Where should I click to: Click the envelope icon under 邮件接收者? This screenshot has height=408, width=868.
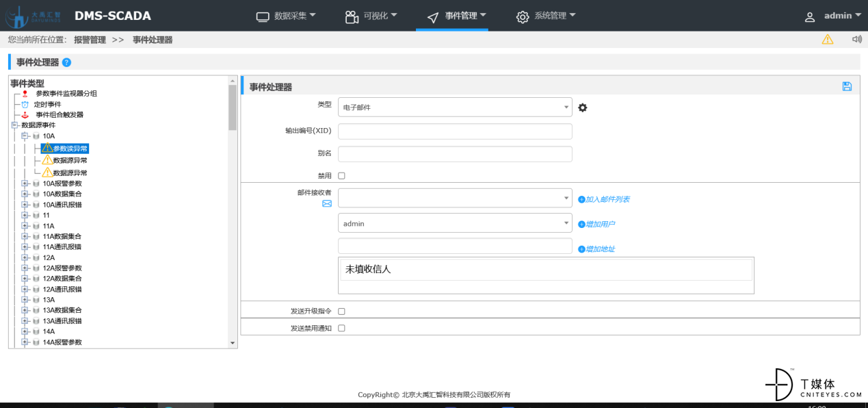pos(327,203)
